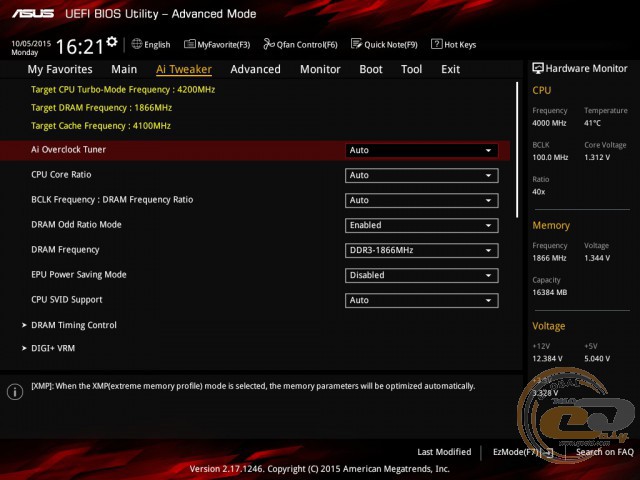
Task: Click the Quick Note notepad icon
Action: tap(356, 44)
